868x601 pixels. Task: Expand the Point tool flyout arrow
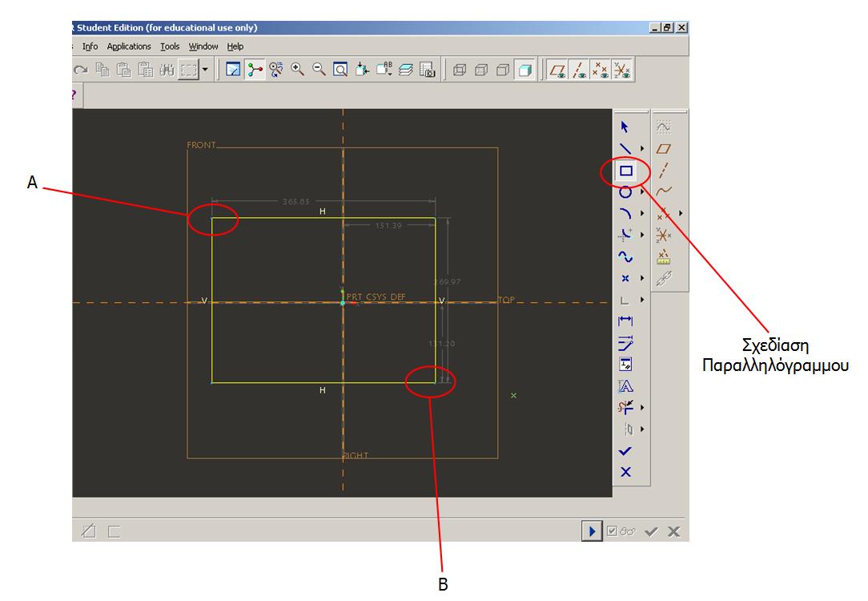pyautogui.click(x=642, y=278)
